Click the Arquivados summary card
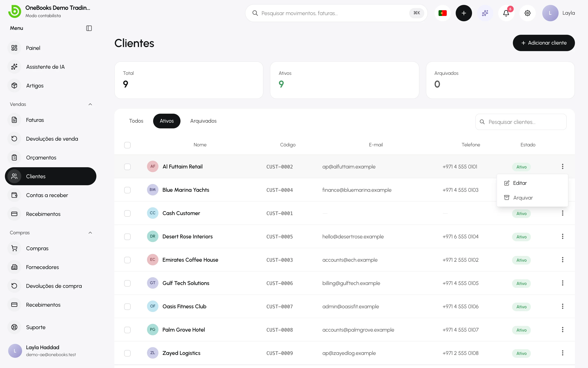The height and width of the screenshot is (368, 588). 500,80
